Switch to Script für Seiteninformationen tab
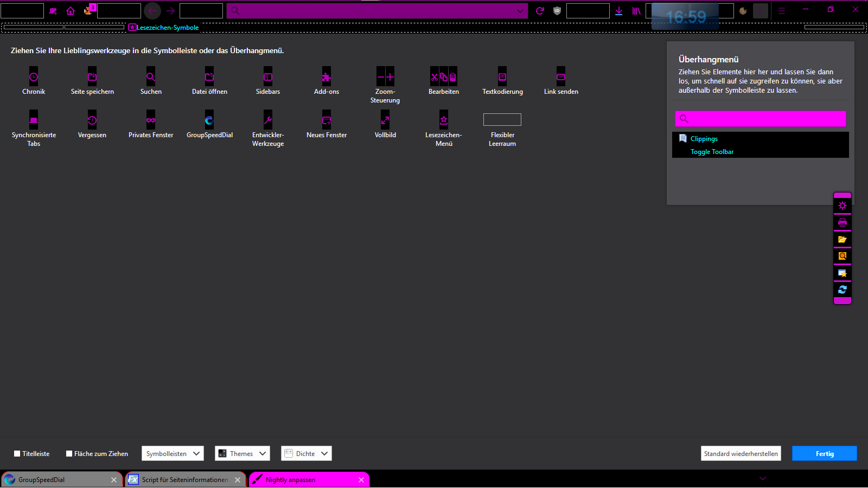This screenshot has height=488, width=868. [186, 480]
